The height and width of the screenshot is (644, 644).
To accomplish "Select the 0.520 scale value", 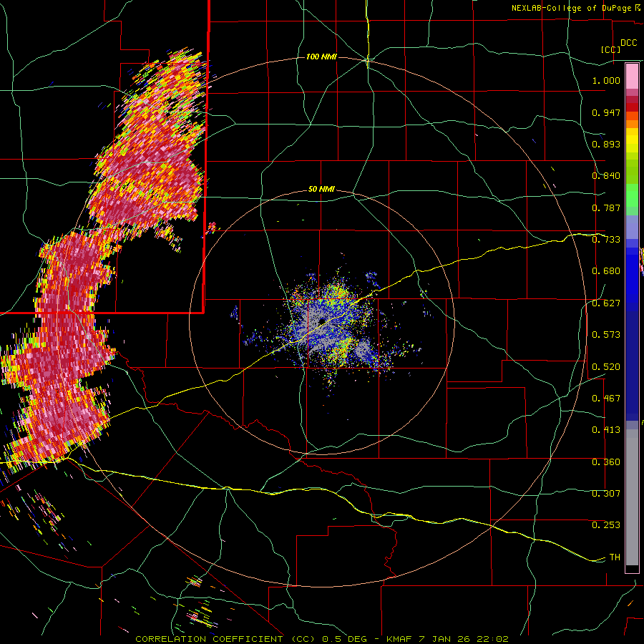I will click(606, 367).
